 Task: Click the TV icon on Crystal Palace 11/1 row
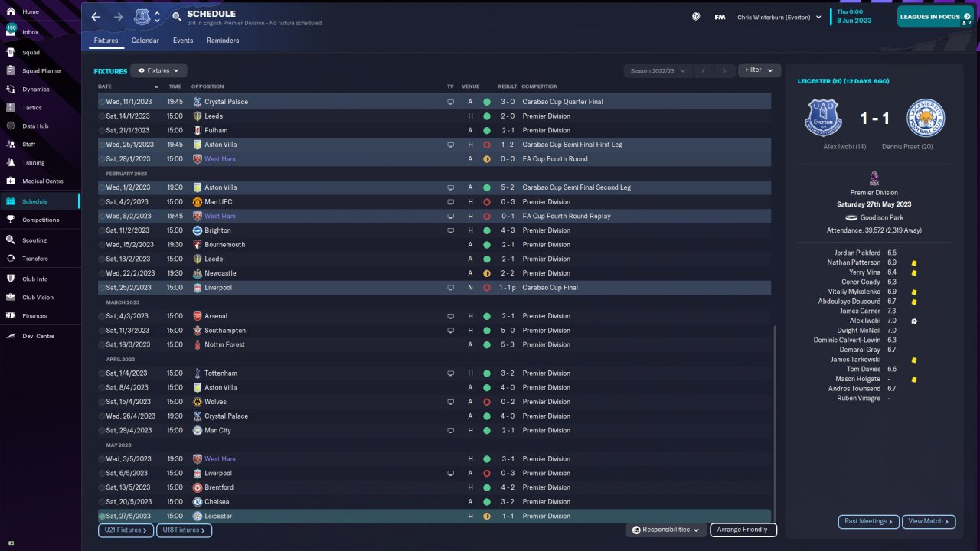pos(451,102)
